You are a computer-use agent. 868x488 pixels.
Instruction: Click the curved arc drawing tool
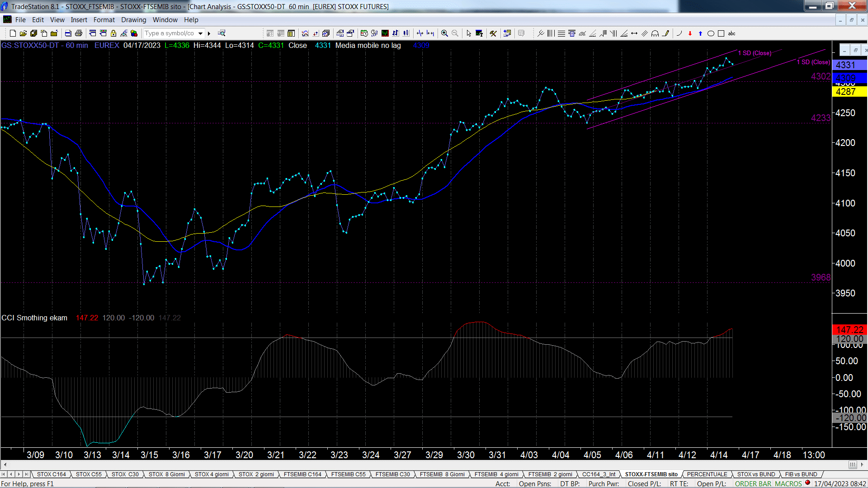[x=679, y=33]
